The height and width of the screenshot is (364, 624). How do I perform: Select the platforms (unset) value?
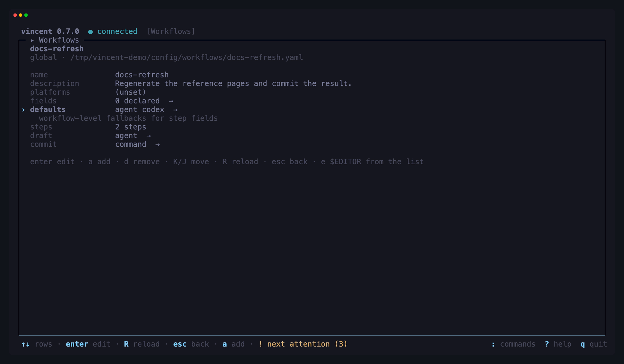click(131, 92)
